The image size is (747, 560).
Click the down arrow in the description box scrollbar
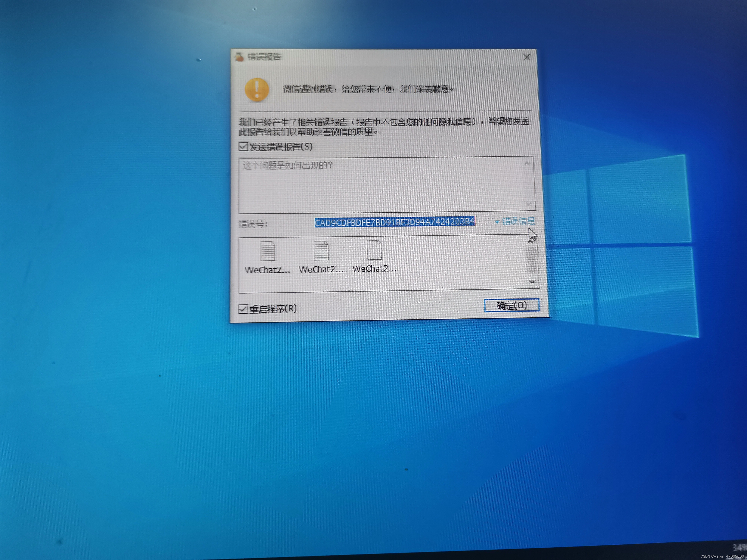[528, 204]
